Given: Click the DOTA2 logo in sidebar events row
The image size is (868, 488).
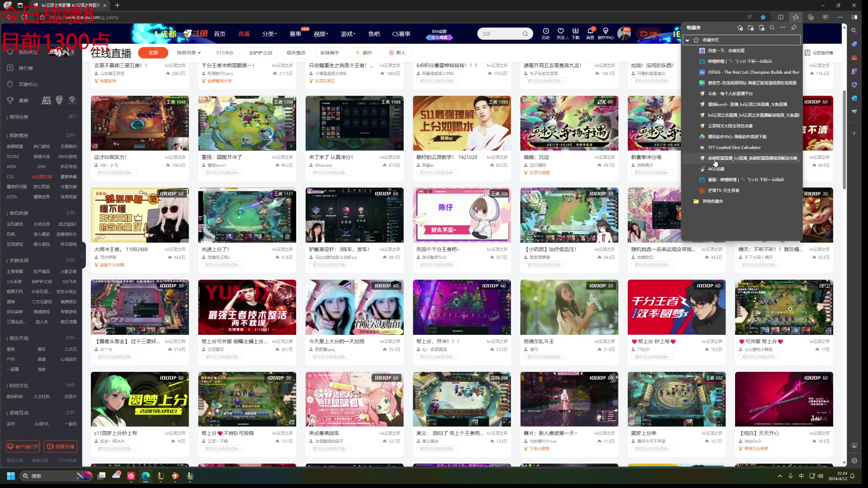Looking at the screenshot, I should pyautogui.click(x=72, y=100).
